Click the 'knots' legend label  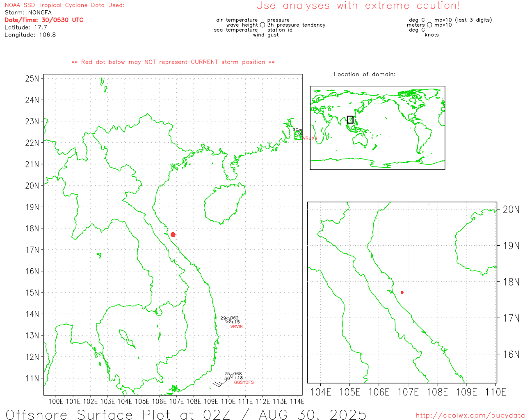tap(432, 35)
